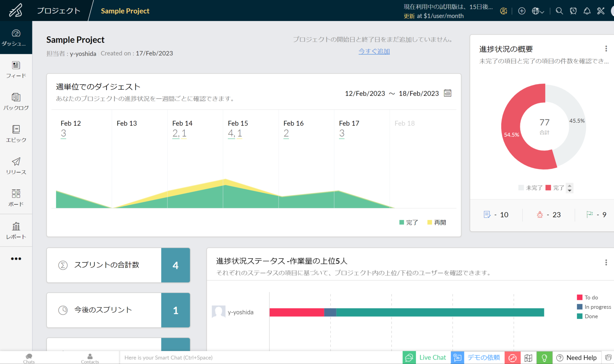Open the リリース view
614x364 pixels.
click(x=16, y=165)
